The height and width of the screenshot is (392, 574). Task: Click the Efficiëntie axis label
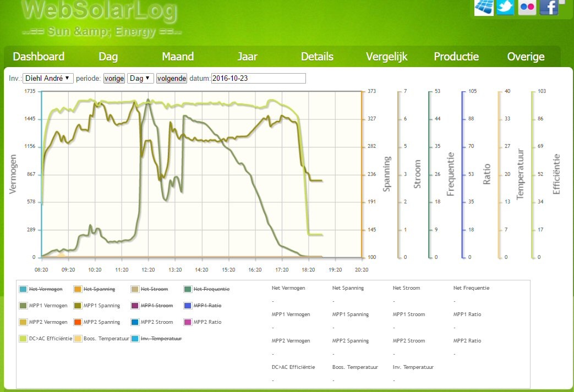tap(556, 174)
